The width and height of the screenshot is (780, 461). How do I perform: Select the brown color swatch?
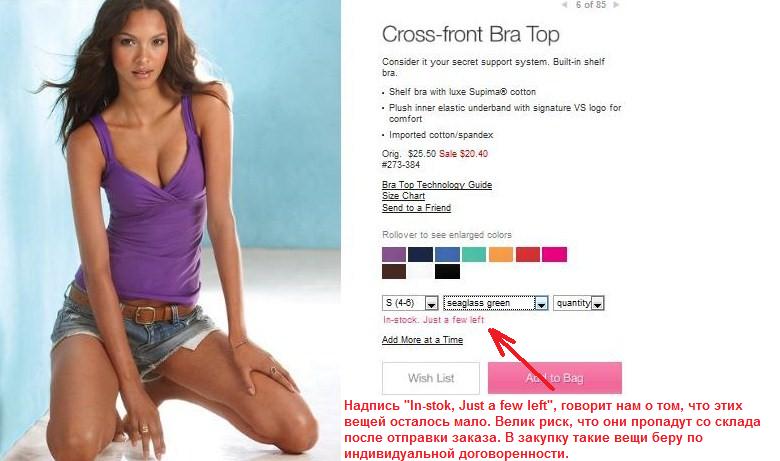pyautogui.click(x=394, y=272)
